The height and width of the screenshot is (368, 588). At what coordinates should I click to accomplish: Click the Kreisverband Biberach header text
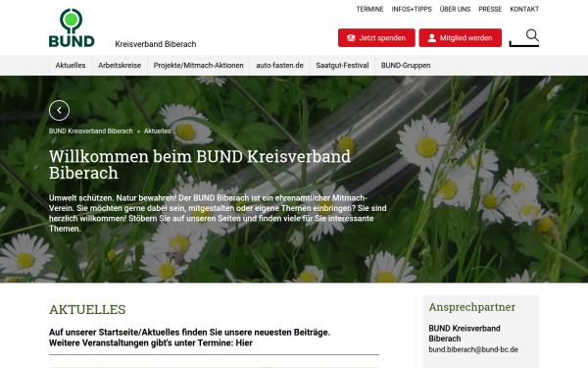point(156,44)
